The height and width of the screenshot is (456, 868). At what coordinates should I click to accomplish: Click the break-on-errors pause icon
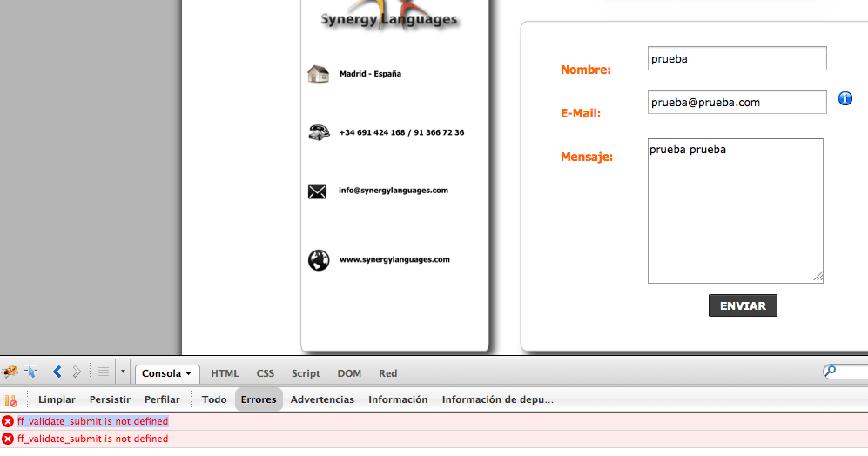[x=11, y=400]
